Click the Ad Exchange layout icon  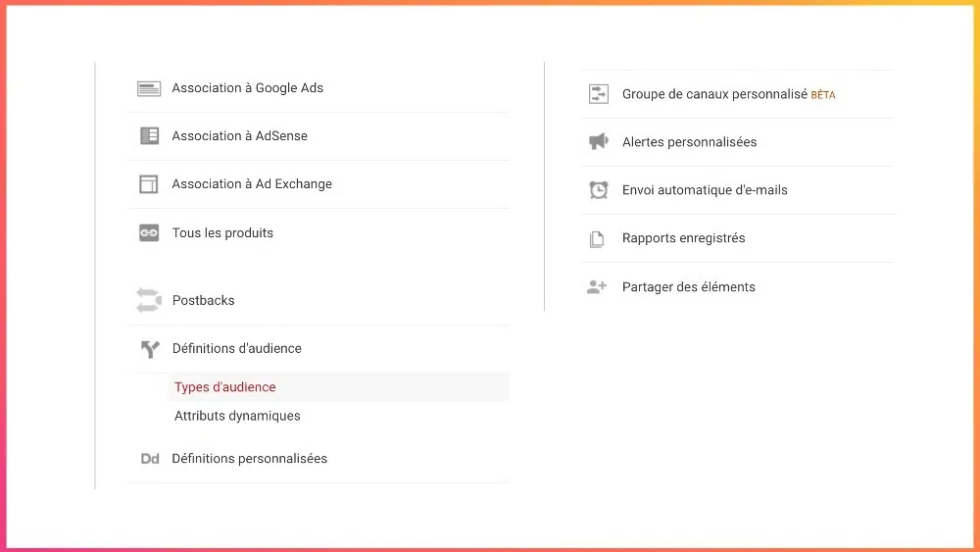pyautogui.click(x=149, y=183)
